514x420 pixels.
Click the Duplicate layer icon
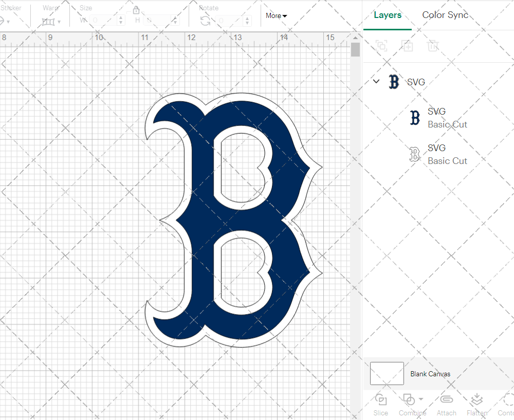(407, 46)
